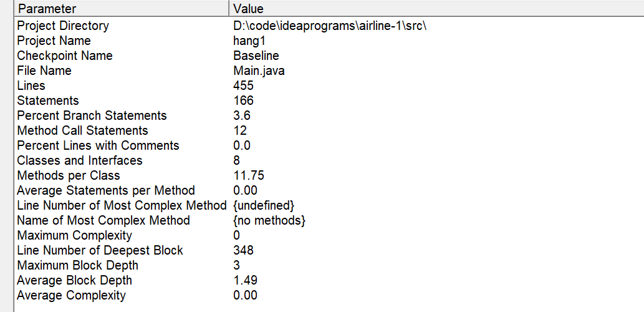The width and height of the screenshot is (644, 312).
Task: Select Average Statements per Method row
Action: 329,190
